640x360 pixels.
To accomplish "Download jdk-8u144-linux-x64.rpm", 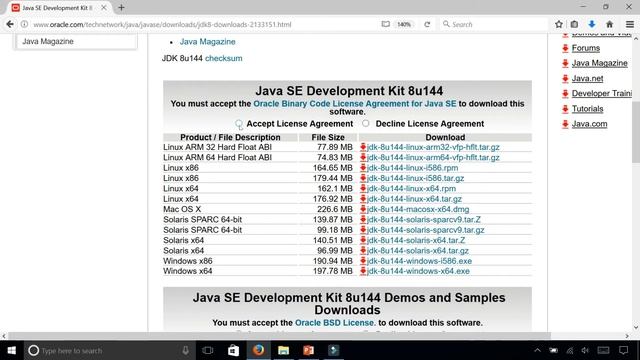I will (411, 189).
